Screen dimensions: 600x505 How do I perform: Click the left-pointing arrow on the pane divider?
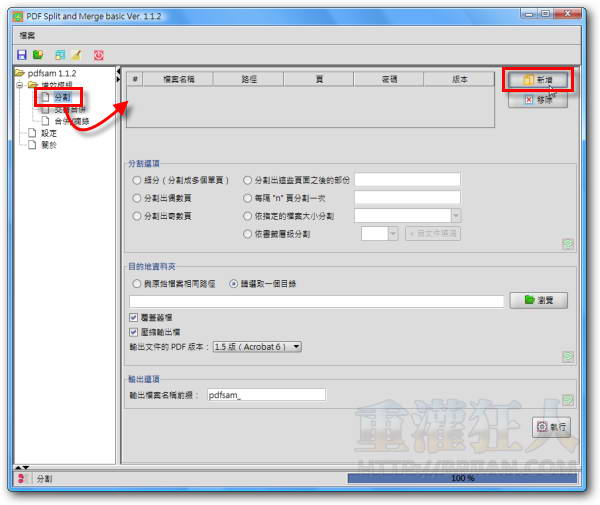pos(118,71)
